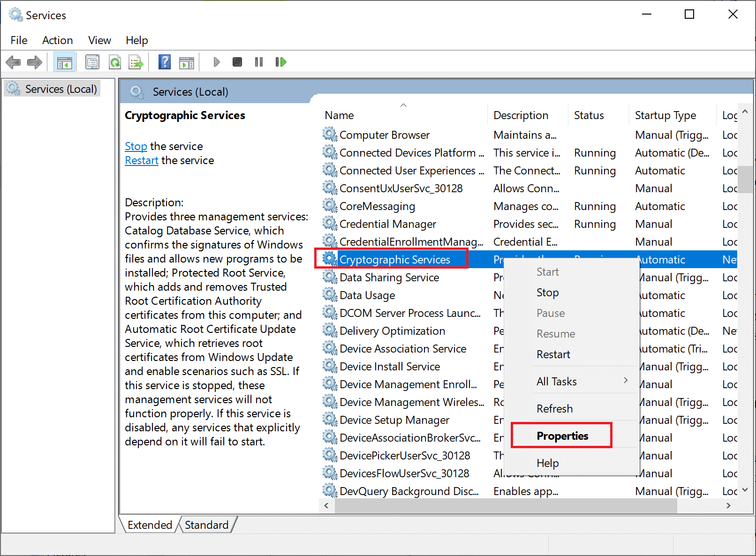Toggle the Show/Hide Console Tree icon
This screenshot has height=556, width=756.
tap(64, 61)
